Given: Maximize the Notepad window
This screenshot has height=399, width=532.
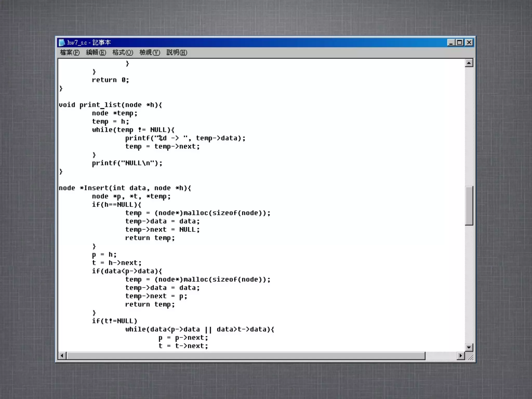Looking at the screenshot, I should (460, 43).
